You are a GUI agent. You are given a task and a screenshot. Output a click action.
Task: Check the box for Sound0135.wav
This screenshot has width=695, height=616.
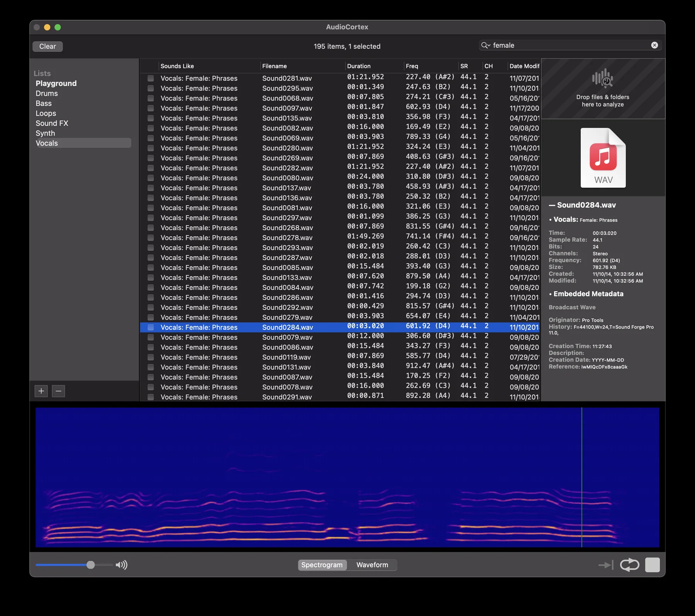151,118
